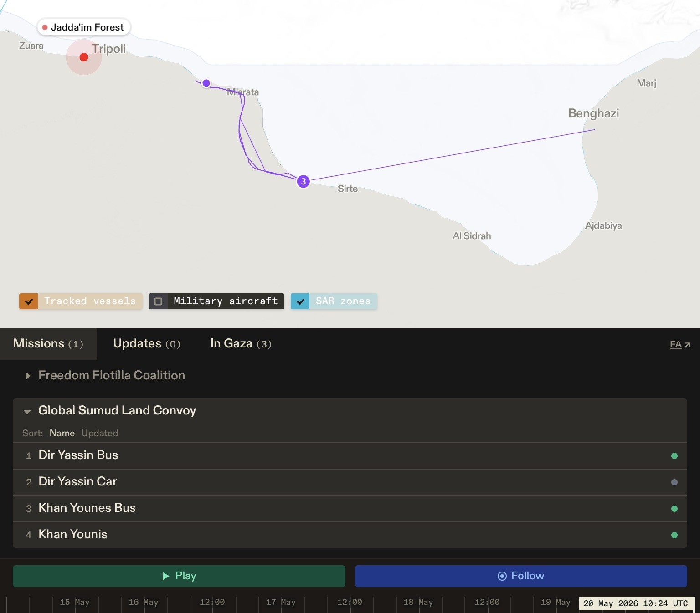700x613 pixels.
Task: Click the purple cluster marker numbered 3
Action: (x=304, y=181)
